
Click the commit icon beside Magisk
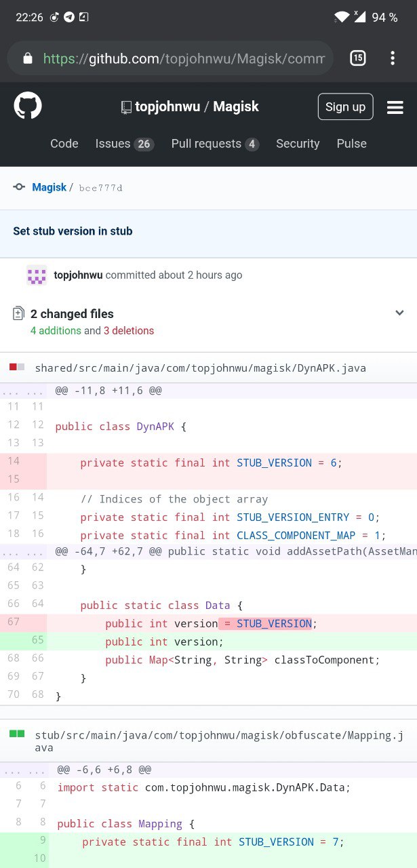(19, 187)
